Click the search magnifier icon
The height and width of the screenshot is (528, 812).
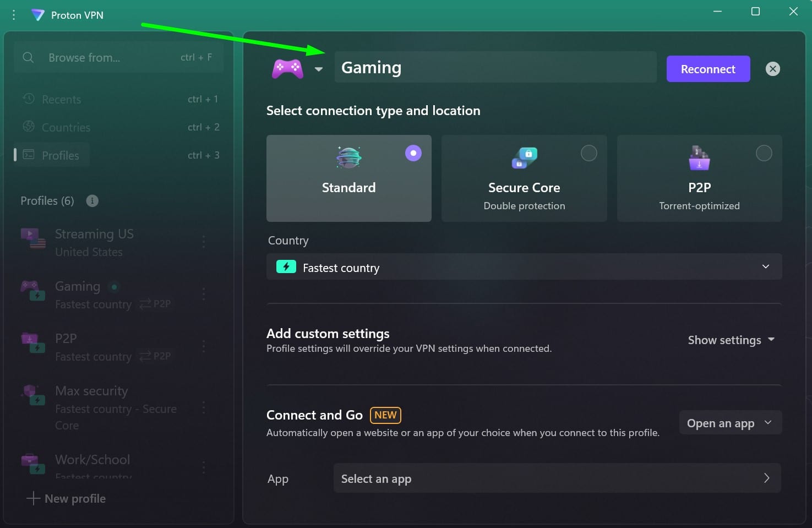pos(28,57)
